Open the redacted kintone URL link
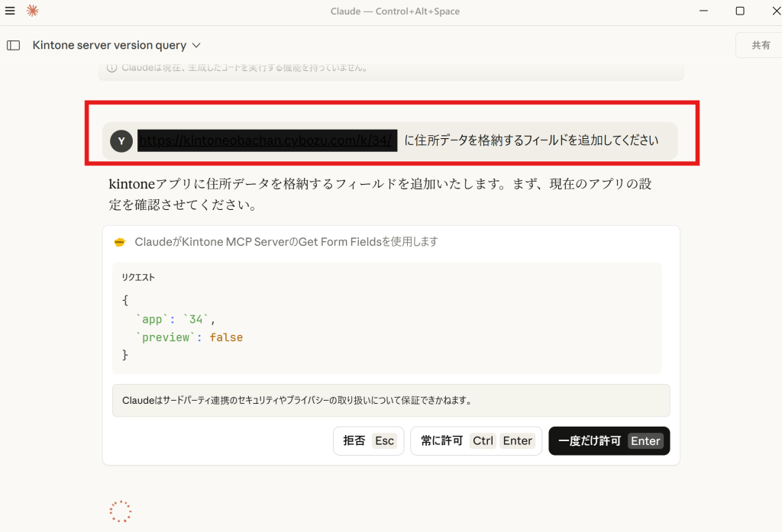Image resolution: width=782 pixels, height=532 pixels. pos(267,140)
